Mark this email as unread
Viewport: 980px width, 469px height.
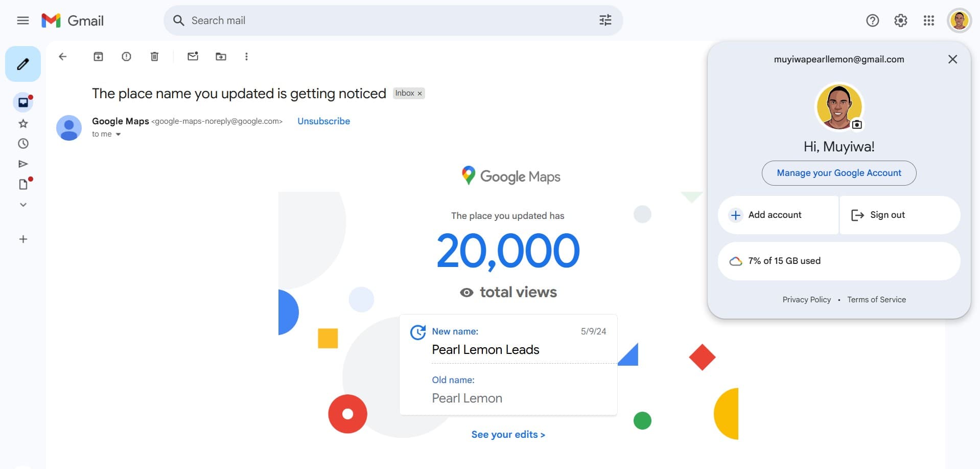tap(193, 56)
